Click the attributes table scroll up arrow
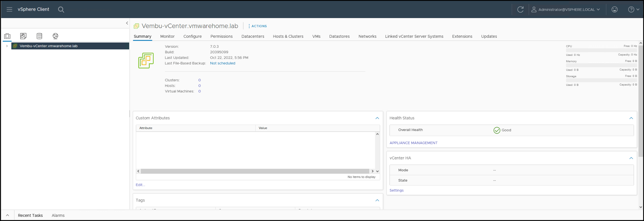 [378, 134]
